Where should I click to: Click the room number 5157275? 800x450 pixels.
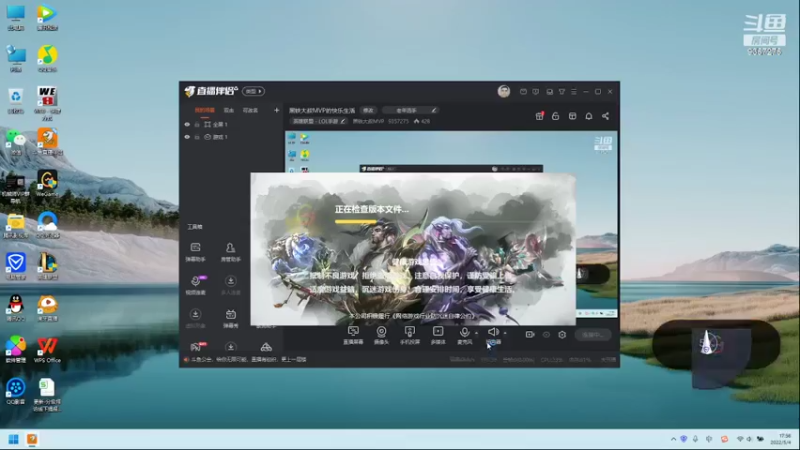click(x=398, y=121)
